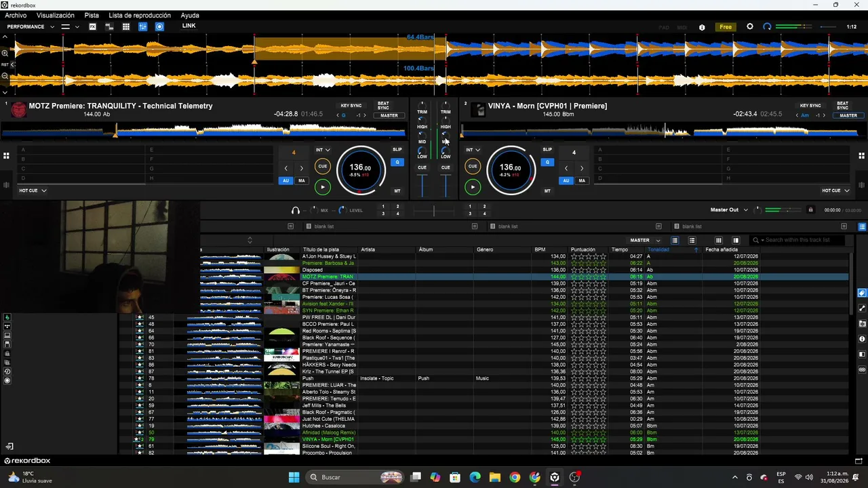Open deck 2 HOT CUE pad dropdown
This screenshot has height=488, width=868.
click(x=835, y=190)
